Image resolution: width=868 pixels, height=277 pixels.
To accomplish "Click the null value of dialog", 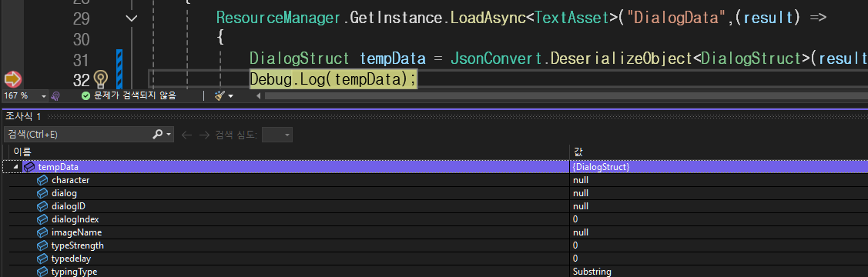I will click(581, 193).
